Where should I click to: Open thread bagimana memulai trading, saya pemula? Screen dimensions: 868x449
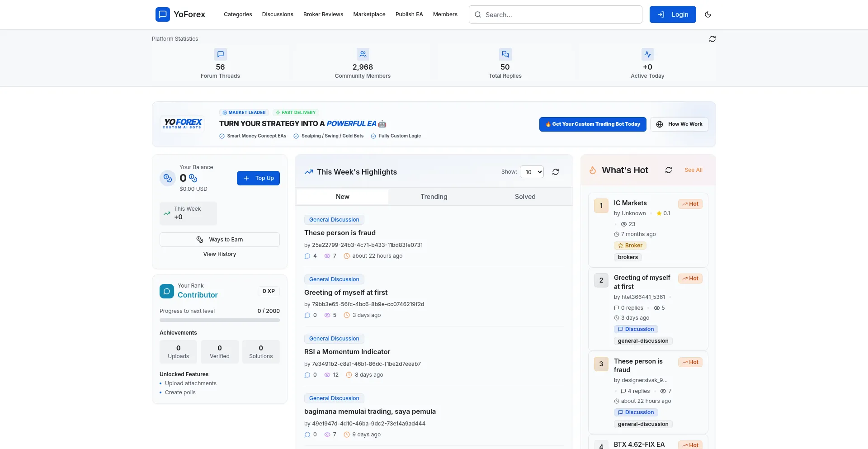(x=370, y=411)
